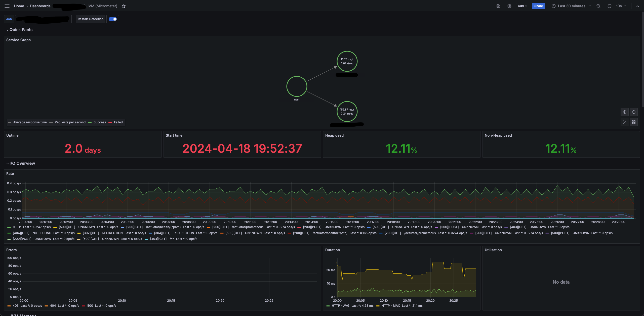Toggle HTTP - MAX series in Duration legend
The image size is (644, 316).
pyautogui.click(x=390, y=306)
